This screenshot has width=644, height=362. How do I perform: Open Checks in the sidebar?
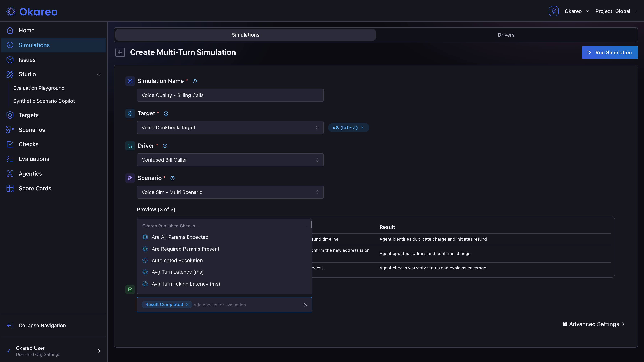[54, 144]
